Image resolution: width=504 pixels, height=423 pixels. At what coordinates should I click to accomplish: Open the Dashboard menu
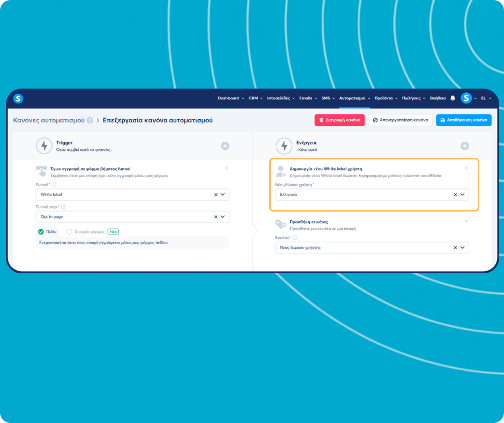pyautogui.click(x=231, y=98)
